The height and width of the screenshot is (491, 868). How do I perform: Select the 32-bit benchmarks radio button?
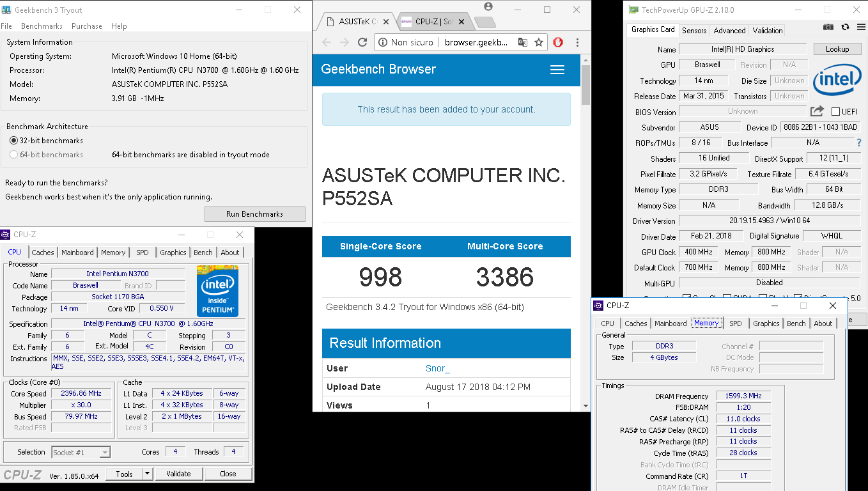[14, 141]
